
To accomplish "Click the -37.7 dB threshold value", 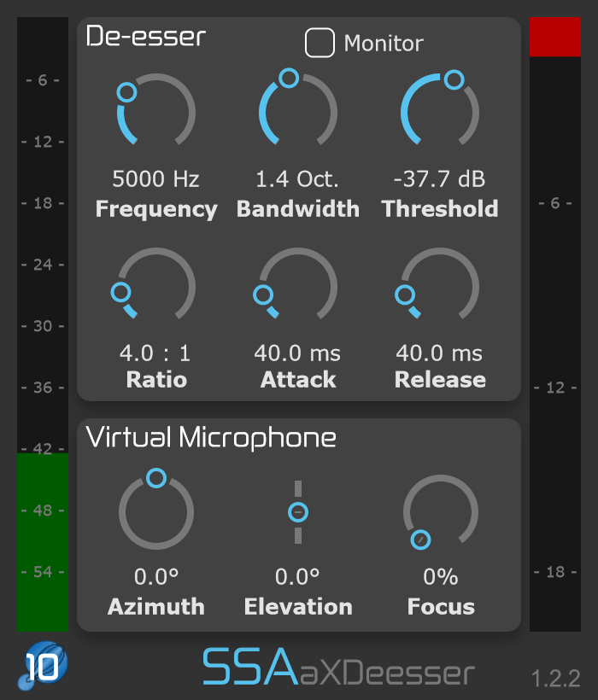I will coord(440,179).
